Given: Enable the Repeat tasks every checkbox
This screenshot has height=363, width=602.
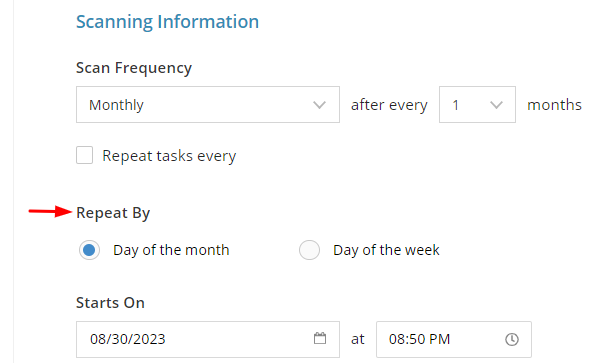Looking at the screenshot, I should pyautogui.click(x=84, y=155).
